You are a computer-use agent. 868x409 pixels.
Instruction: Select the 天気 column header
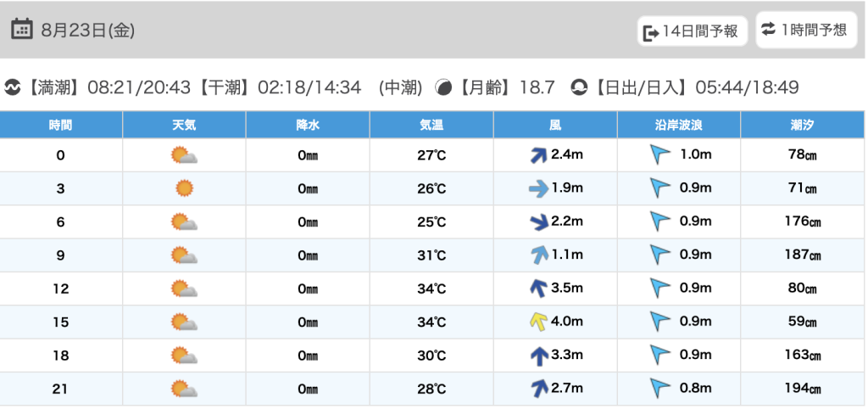pyautogui.click(x=184, y=125)
